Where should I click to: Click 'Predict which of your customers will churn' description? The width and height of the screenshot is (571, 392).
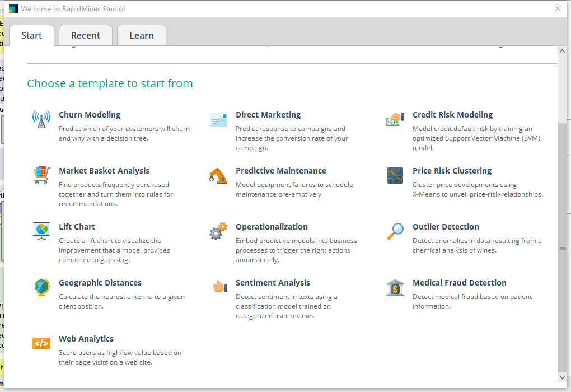pyautogui.click(x=124, y=129)
